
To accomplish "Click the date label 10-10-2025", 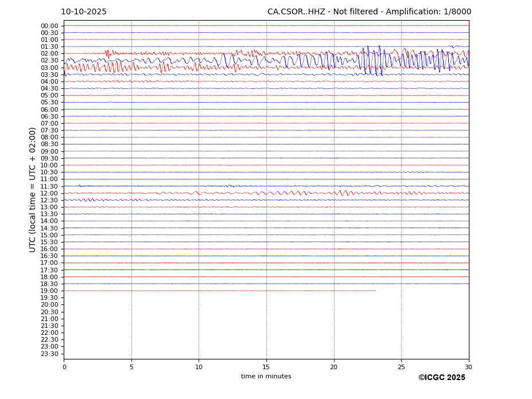I will tap(84, 12).
